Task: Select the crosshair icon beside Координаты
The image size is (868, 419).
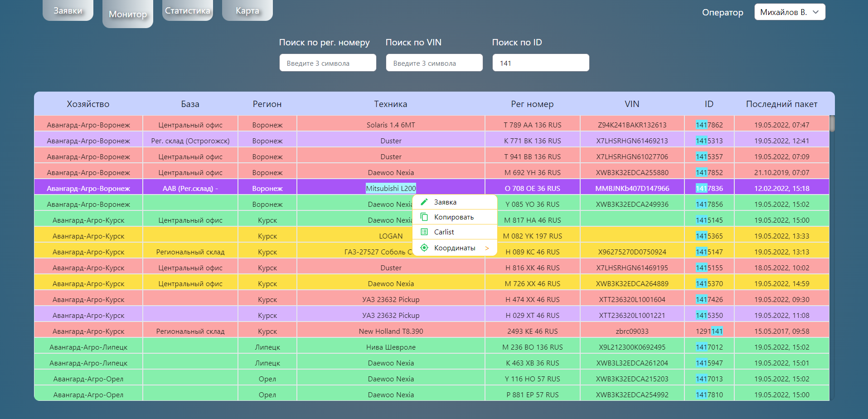Action: click(424, 248)
